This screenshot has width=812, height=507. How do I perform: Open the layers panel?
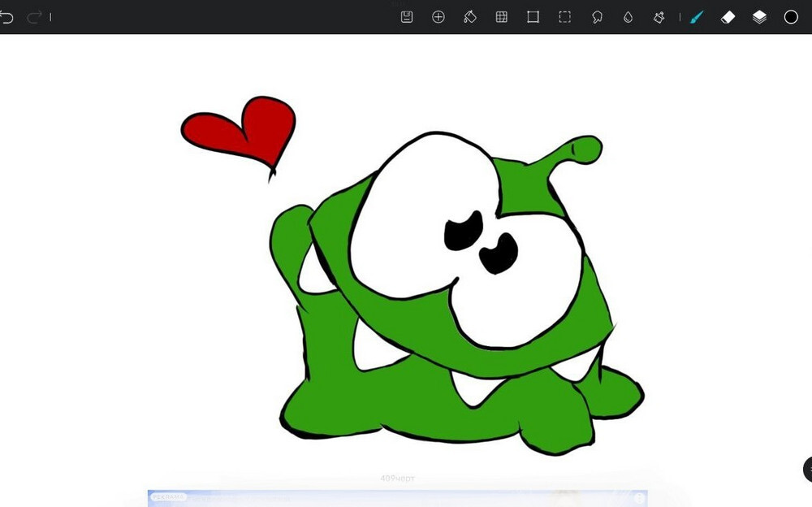(759, 17)
